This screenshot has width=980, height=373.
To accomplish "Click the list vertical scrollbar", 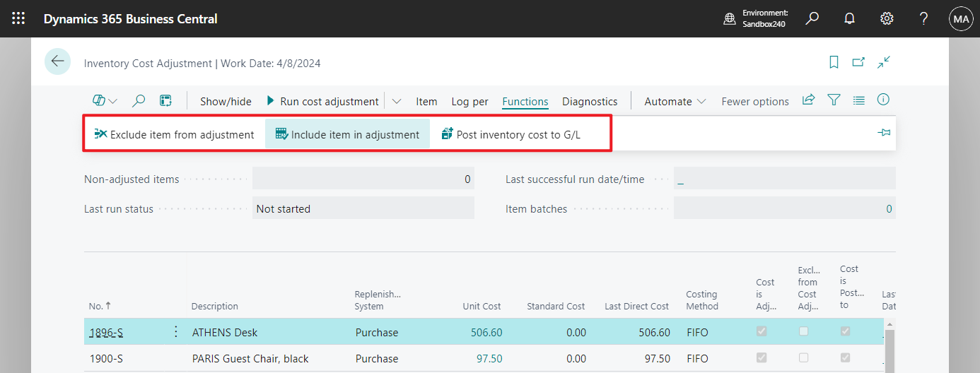I will pyautogui.click(x=889, y=346).
